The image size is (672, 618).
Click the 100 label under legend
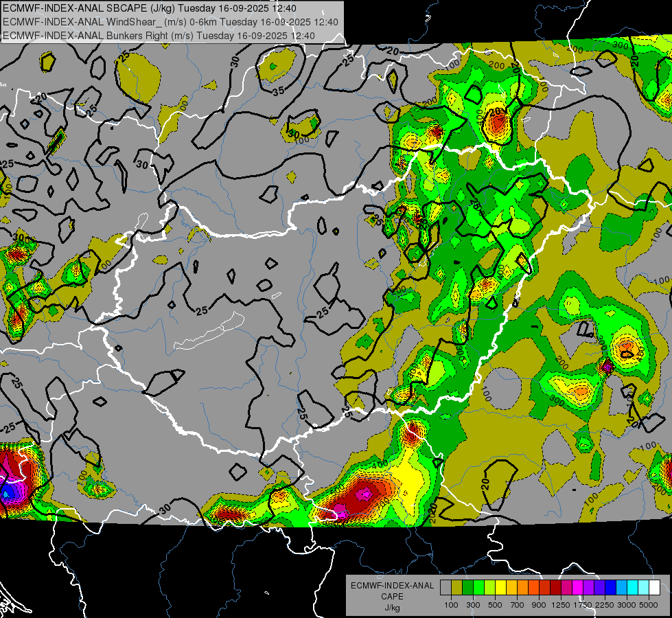click(x=451, y=605)
